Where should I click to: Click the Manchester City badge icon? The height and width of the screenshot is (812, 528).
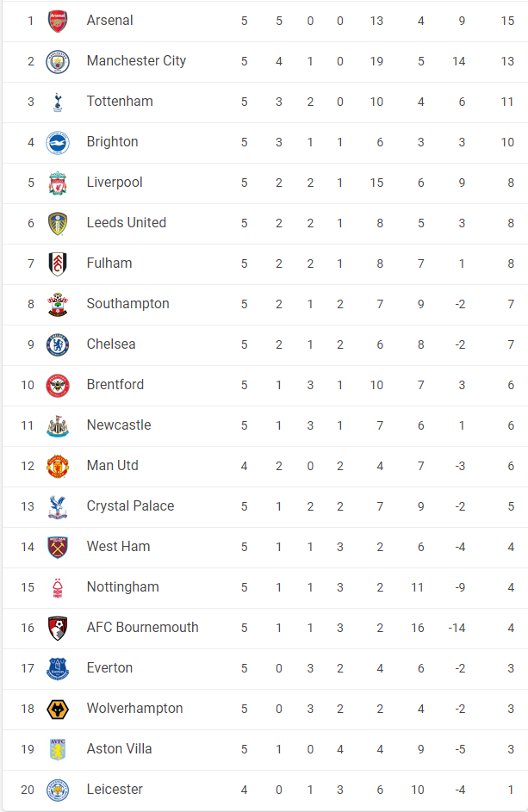pyautogui.click(x=57, y=61)
